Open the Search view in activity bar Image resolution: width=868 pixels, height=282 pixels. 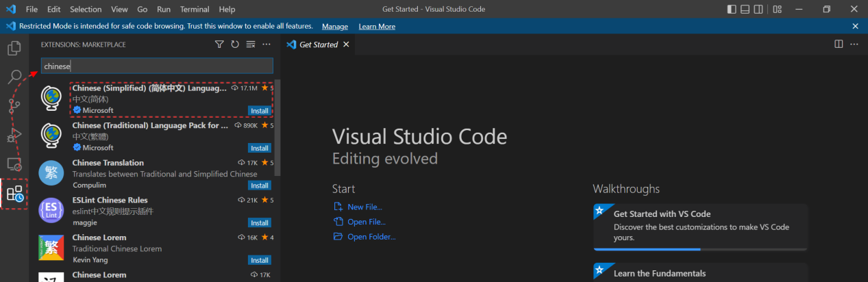coord(14,77)
